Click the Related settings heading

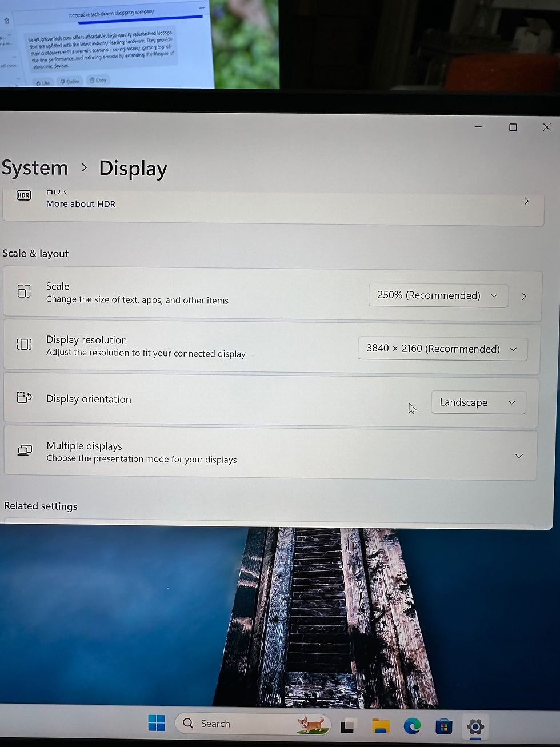click(x=41, y=506)
